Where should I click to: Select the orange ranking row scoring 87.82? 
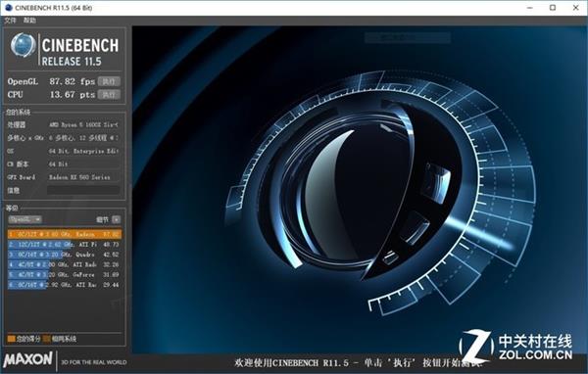click(64, 234)
